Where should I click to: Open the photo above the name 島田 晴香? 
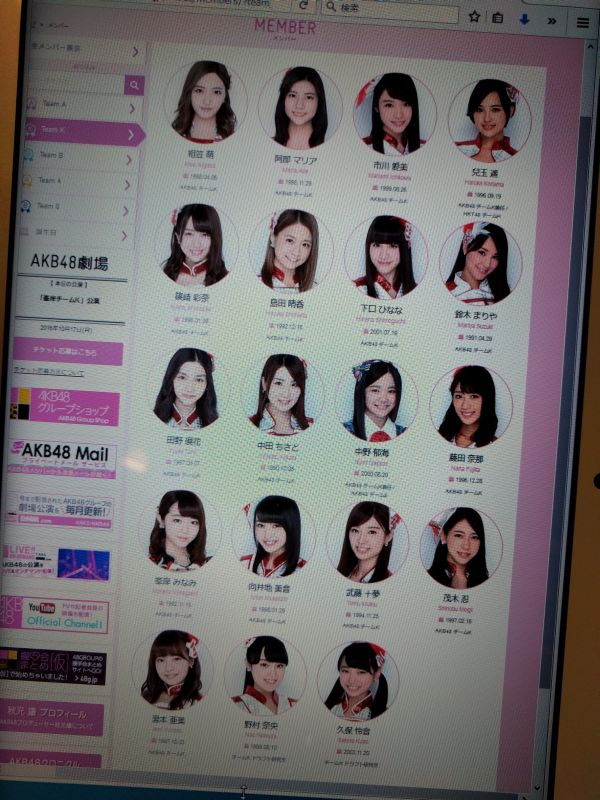click(x=290, y=251)
